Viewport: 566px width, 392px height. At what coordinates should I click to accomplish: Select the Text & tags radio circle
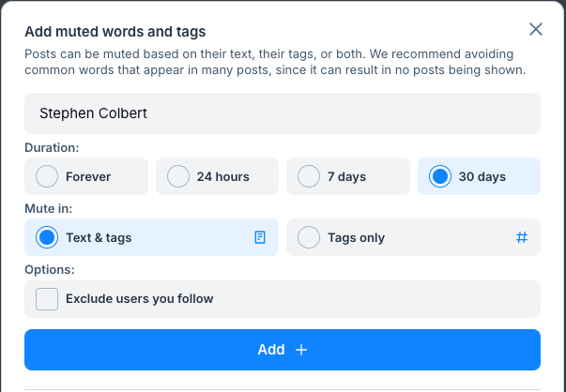(47, 237)
